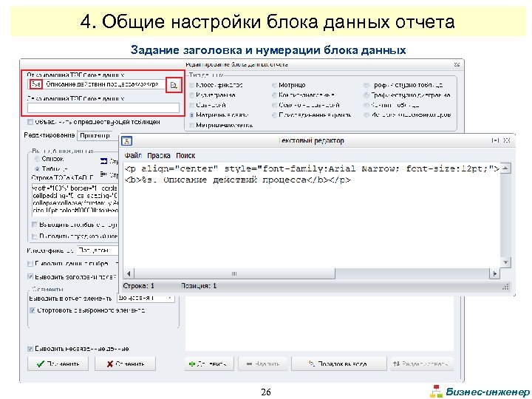Screen dimensions: 532x399
Task: Switch to the Редактирование tab
Action: tap(50, 135)
